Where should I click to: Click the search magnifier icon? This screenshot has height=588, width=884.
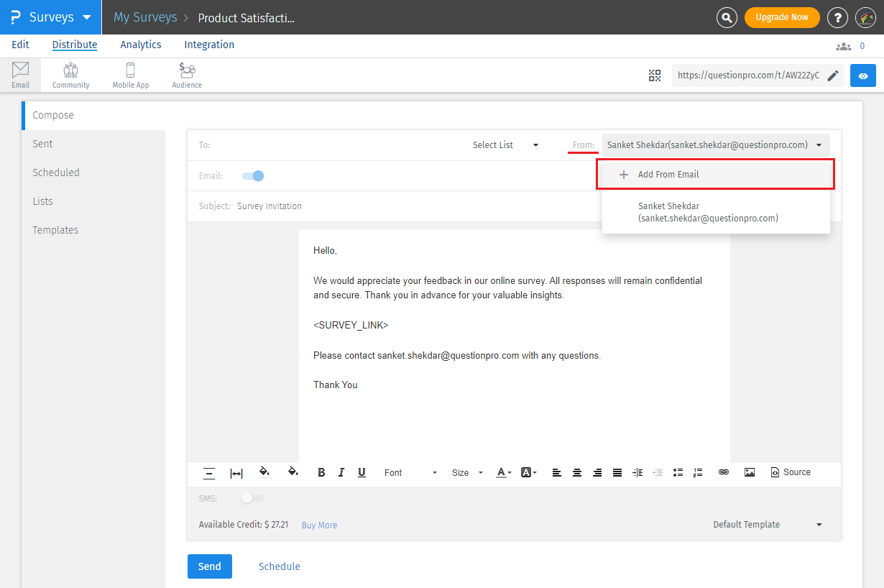pos(727,18)
